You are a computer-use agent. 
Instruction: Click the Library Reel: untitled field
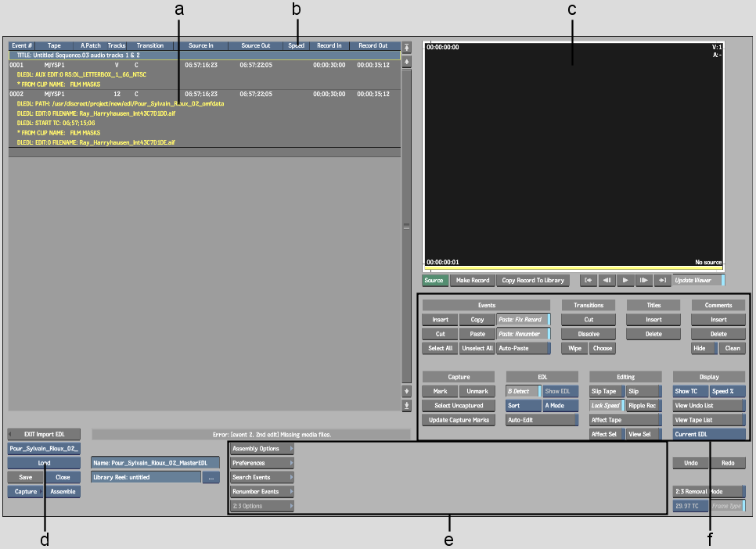(146, 477)
